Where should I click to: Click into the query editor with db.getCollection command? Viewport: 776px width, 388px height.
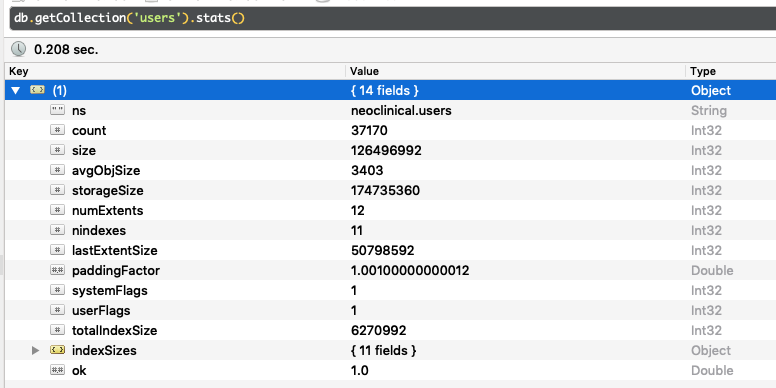(392, 19)
